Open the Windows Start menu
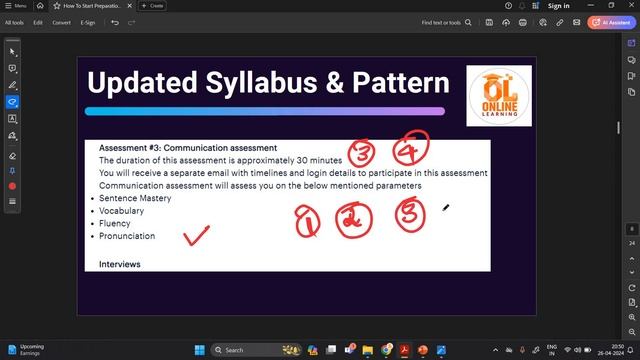Screen dimensions: 640x360 [x=200, y=350]
